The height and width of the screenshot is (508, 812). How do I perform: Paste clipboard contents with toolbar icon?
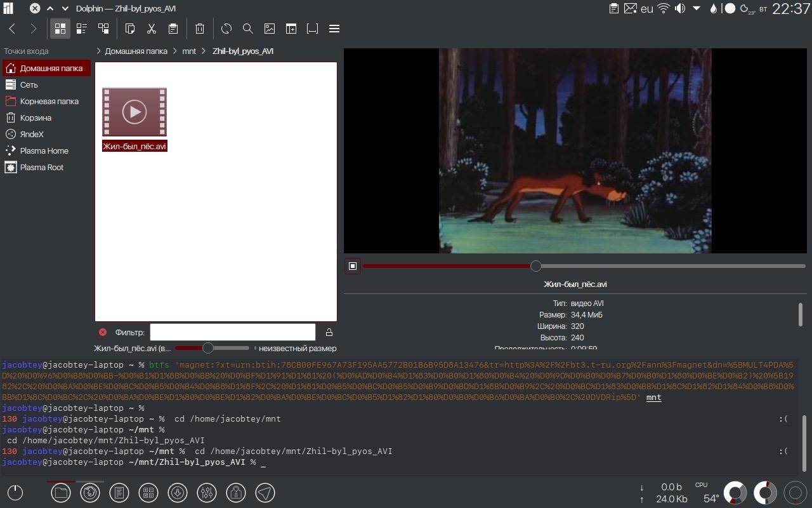tap(173, 29)
